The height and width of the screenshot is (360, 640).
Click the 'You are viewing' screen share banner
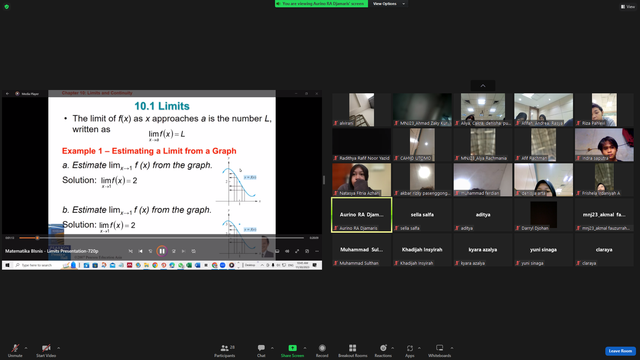(321, 4)
